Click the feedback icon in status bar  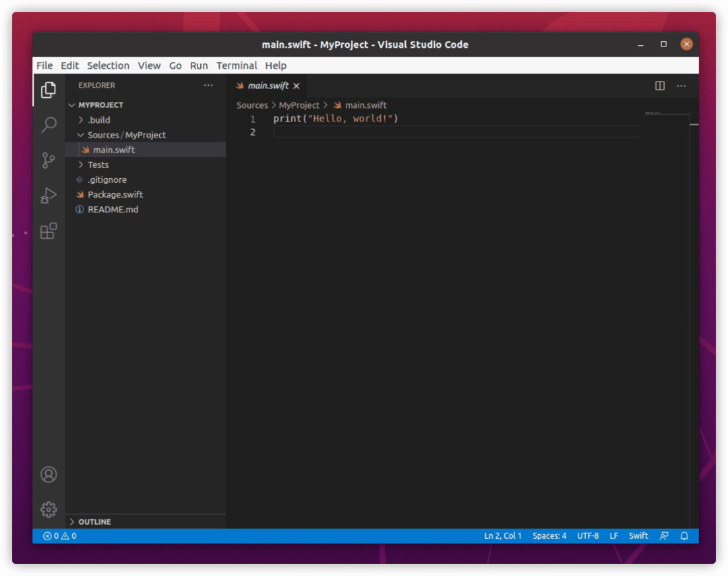click(664, 536)
